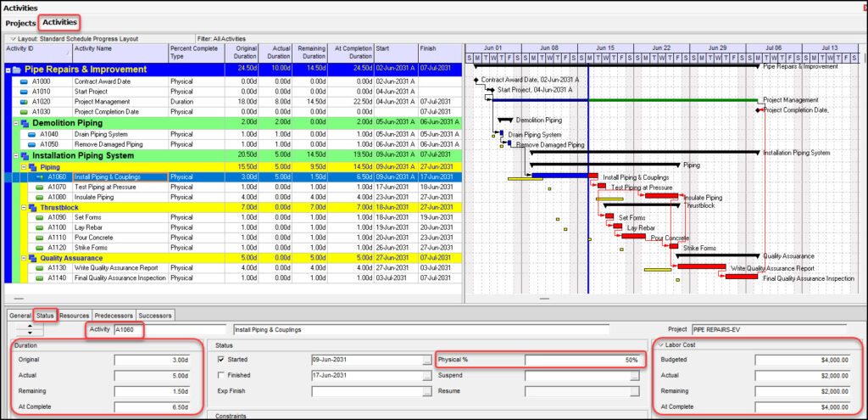Click the Contract Award Date milestone diamond

(x=476, y=80)
